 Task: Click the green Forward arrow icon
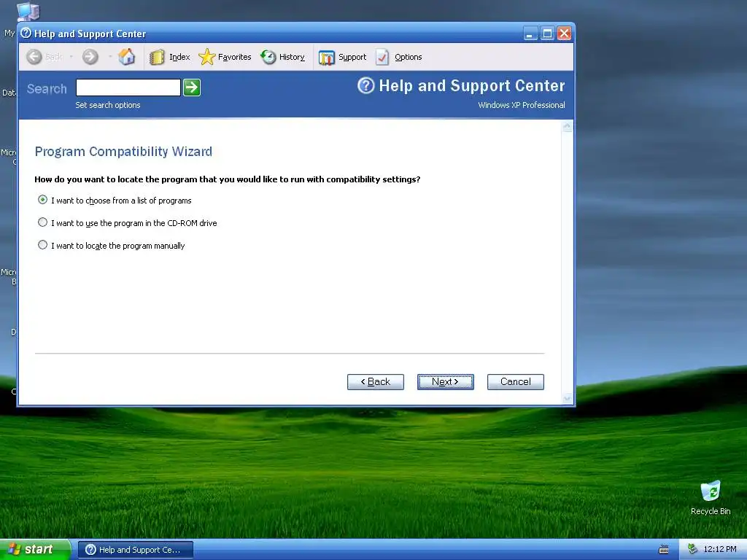coord(90,57)
